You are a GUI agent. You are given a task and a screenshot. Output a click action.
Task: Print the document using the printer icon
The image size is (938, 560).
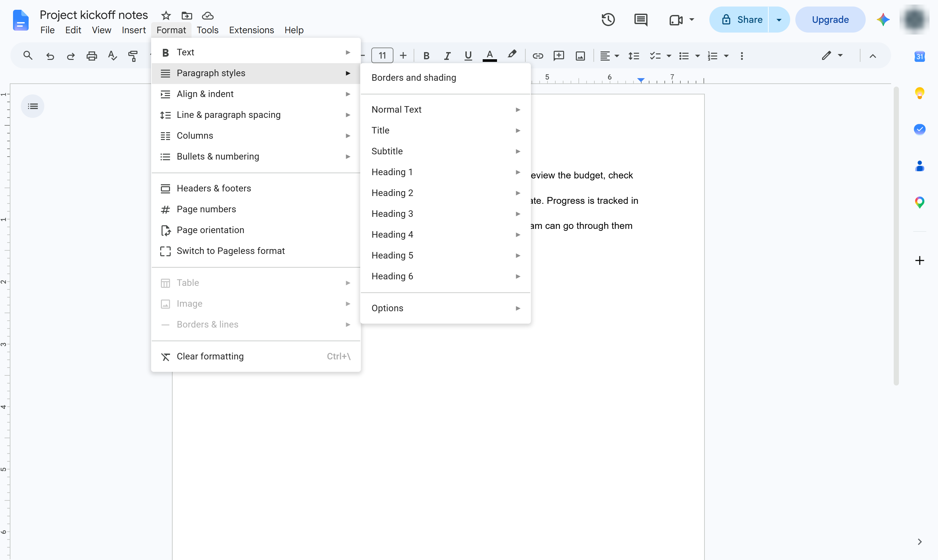point(92,56)
